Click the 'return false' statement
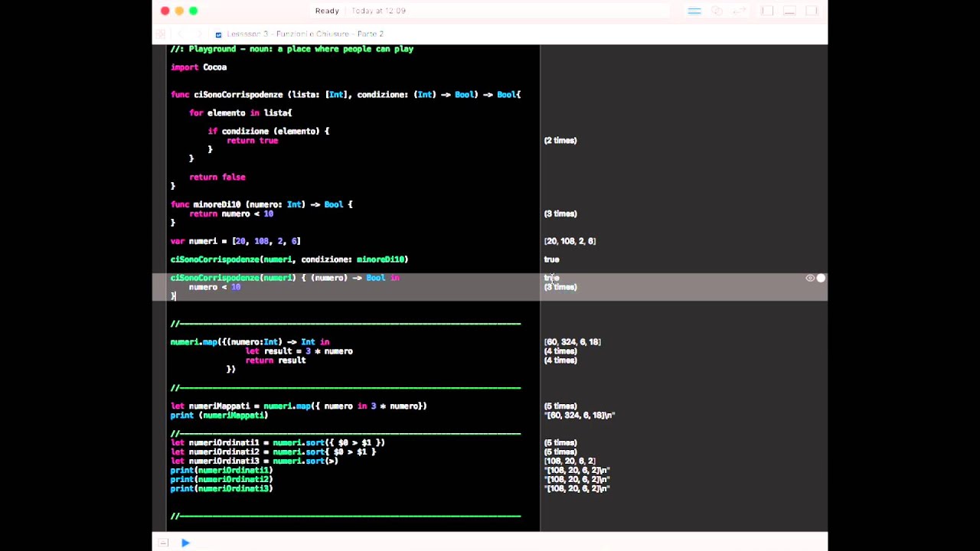Image resolution: width=980 pixels, height=551 pixels. click(x=217, y=177)
